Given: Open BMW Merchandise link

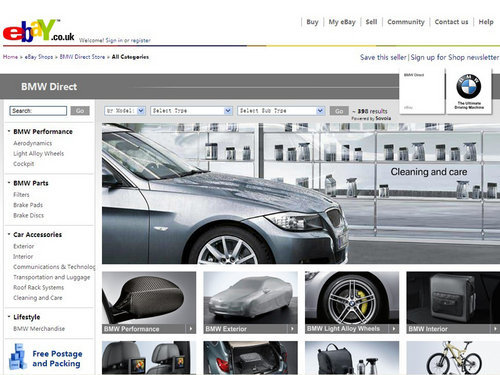Looking at the screenshot, I should click(39, 329).
